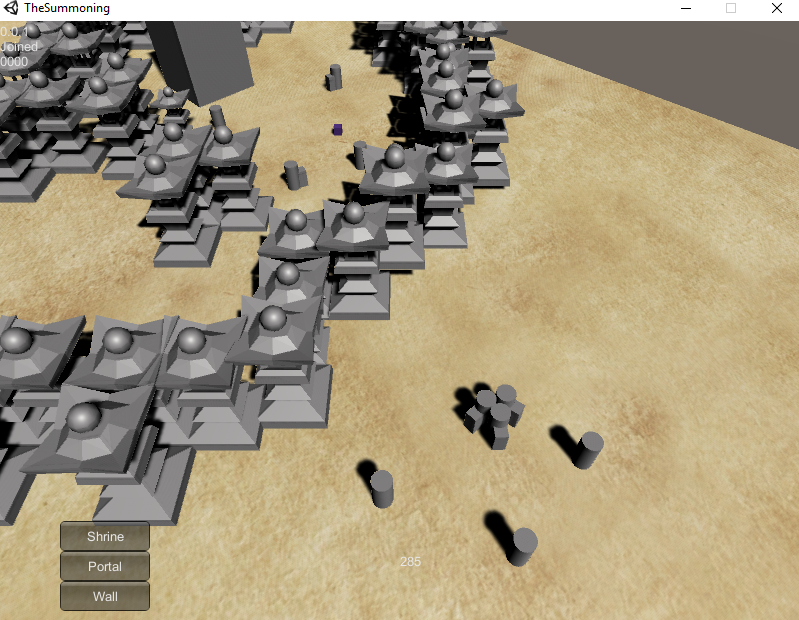Click the 0000 readout under Joined
Screen dimensions: 799x620
14,62
